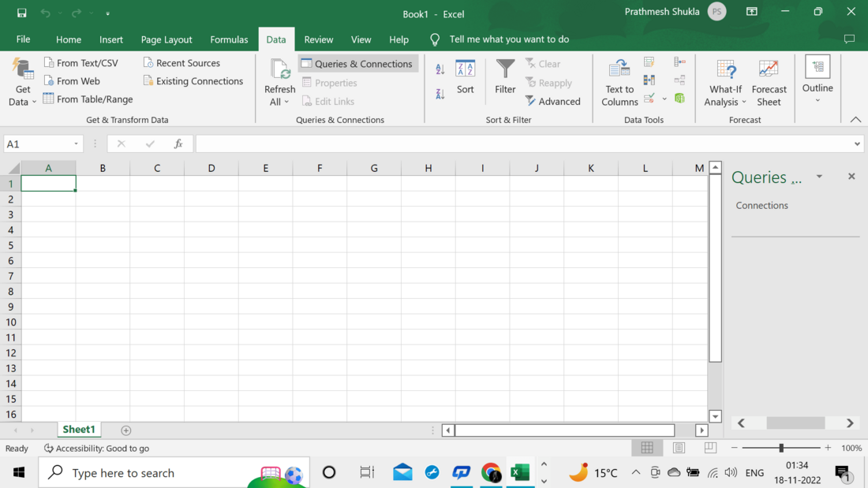Viewport: 868px width, 488px height.
Task: Switch to Page Break Preview view
Action: (710, 448)
